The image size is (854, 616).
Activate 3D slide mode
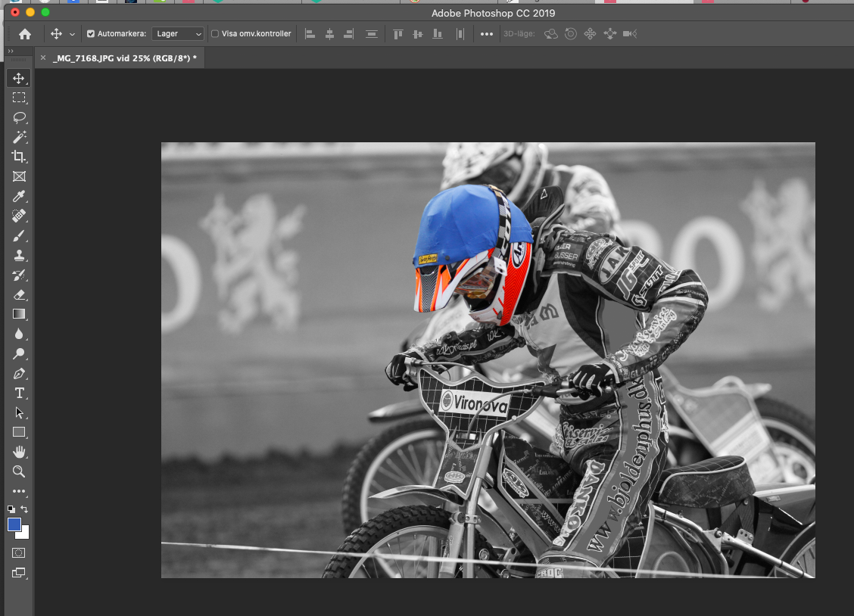[x=610, y=34]
